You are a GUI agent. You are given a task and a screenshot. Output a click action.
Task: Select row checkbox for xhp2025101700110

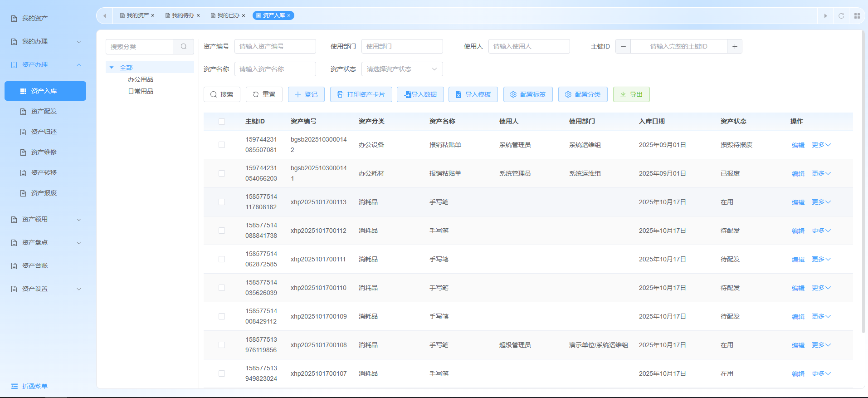[x=222, y=288]
